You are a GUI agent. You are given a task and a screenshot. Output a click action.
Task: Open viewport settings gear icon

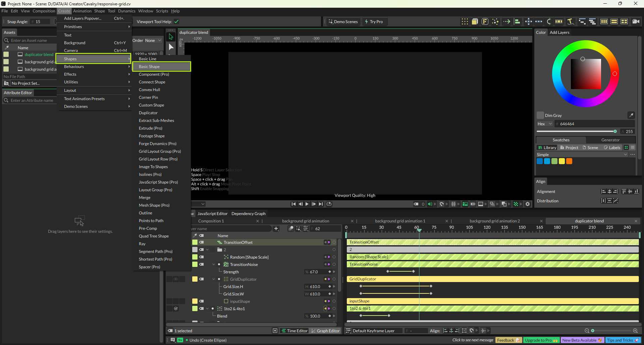pos(528,204)
